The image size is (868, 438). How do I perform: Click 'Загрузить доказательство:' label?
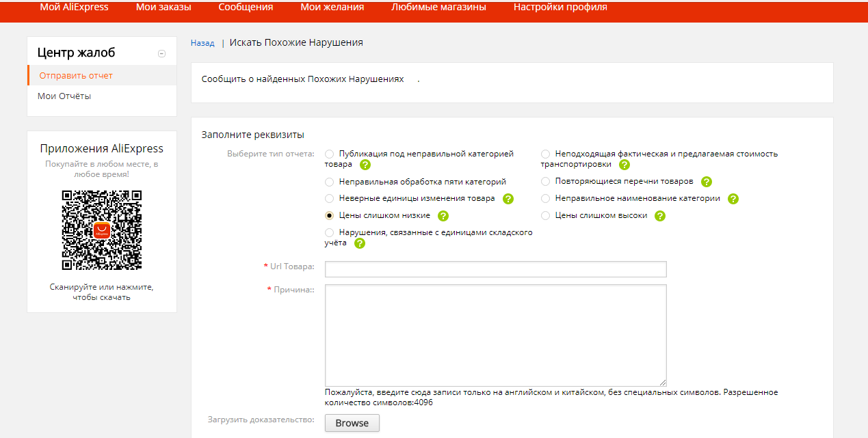point(261,420)
